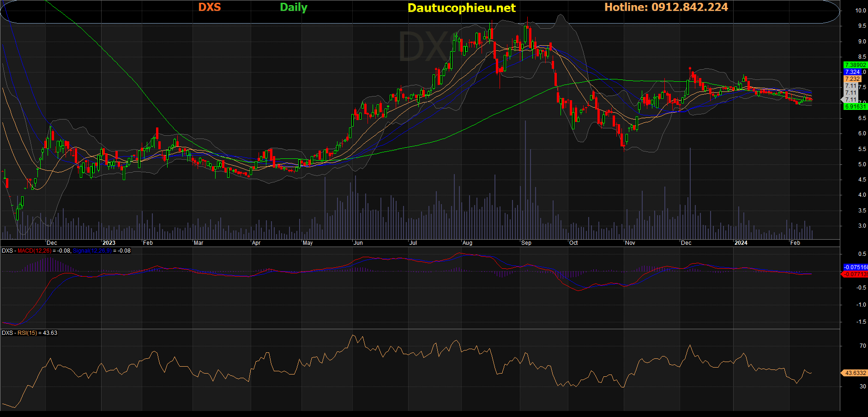The height and width of the screenshot is (417, 868).
Task: Click the 70 level on RSI axis
Action: pyautogui.click(x=862, y=346)
